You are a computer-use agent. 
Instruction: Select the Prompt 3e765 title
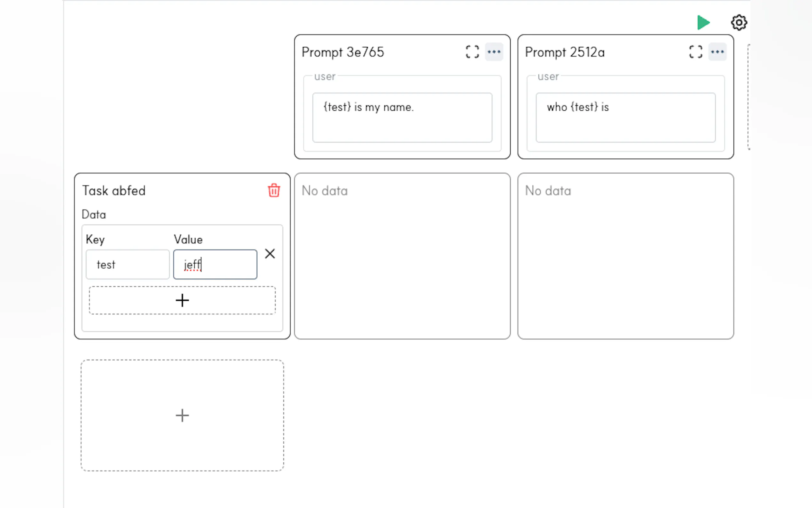click(x=343, y=52)
